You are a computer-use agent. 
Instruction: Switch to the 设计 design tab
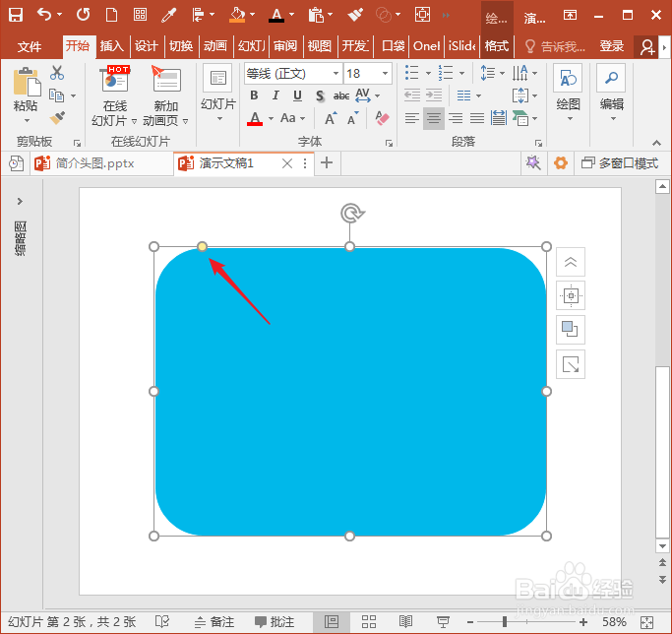coord(147,46)
